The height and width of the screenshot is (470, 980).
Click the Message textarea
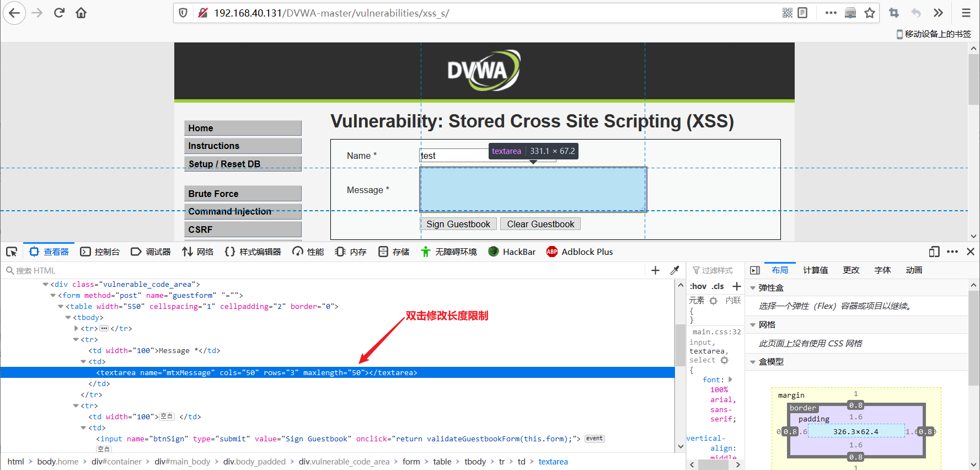pyautogui.click(x=533, y=190)
